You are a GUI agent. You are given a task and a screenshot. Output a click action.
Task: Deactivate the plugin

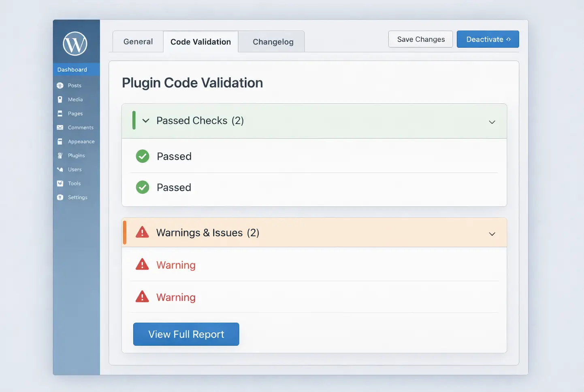488,39
